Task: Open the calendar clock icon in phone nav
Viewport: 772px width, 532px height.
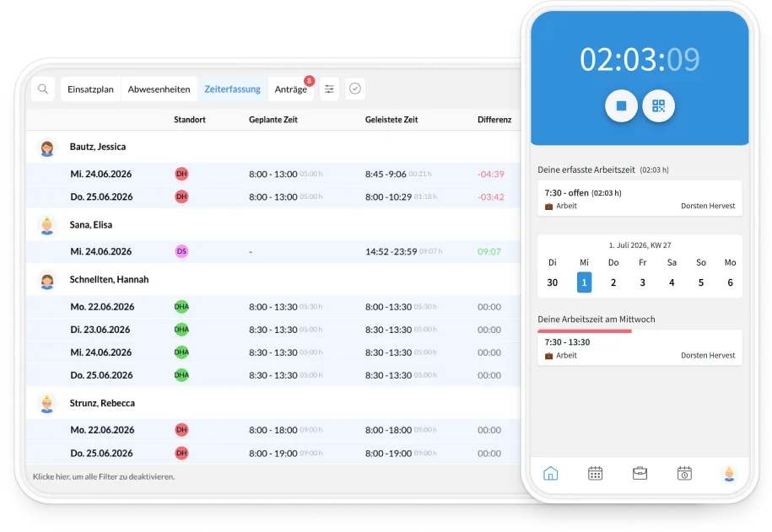Action: [684, 474]
